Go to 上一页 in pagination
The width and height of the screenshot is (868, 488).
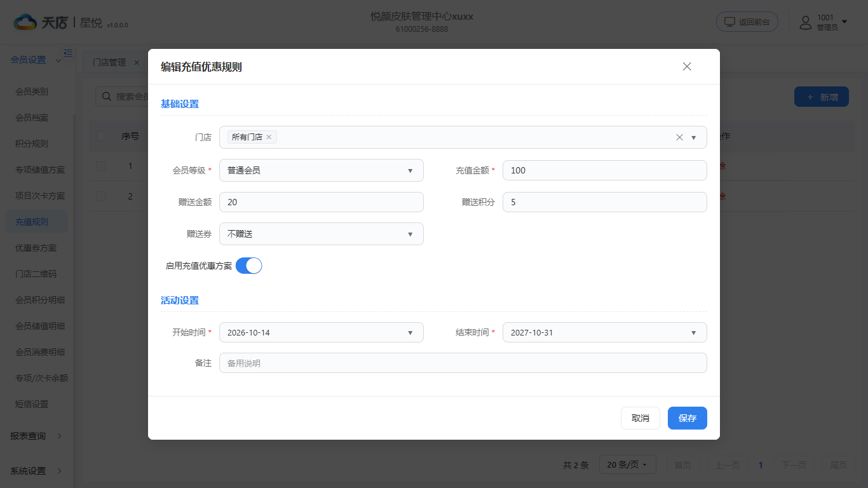(727, 465)
